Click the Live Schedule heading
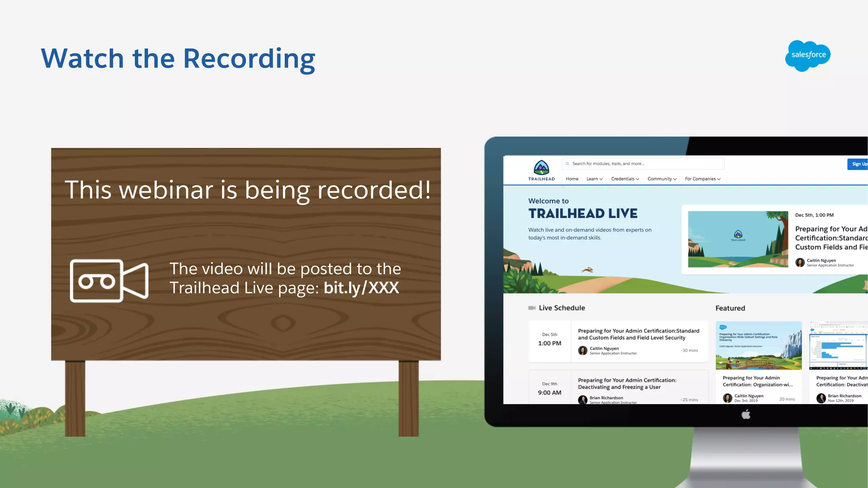868x488 pixels. [x=562, y=308]
